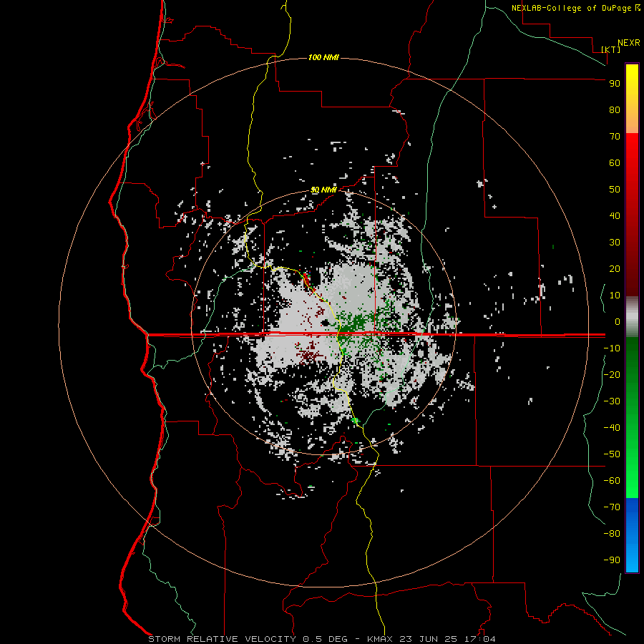The height and width of the screenshot is (644, 644).
Task: Click the 'KMAX' radar site identifier
Action: pos(381,639)
